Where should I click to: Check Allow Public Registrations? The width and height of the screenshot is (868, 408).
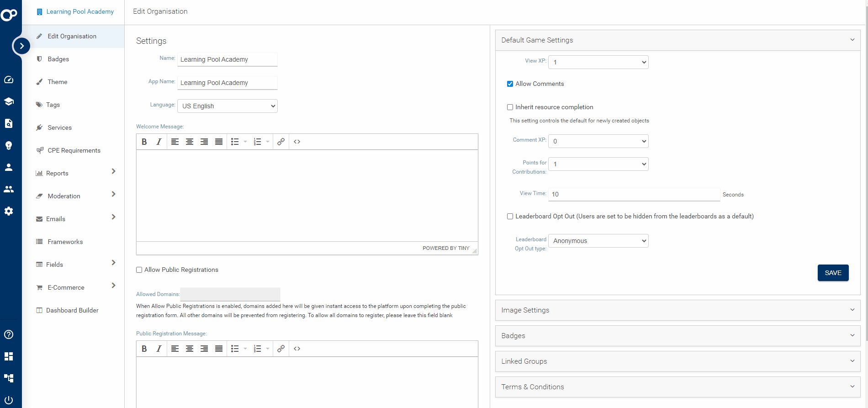(139, 270)
